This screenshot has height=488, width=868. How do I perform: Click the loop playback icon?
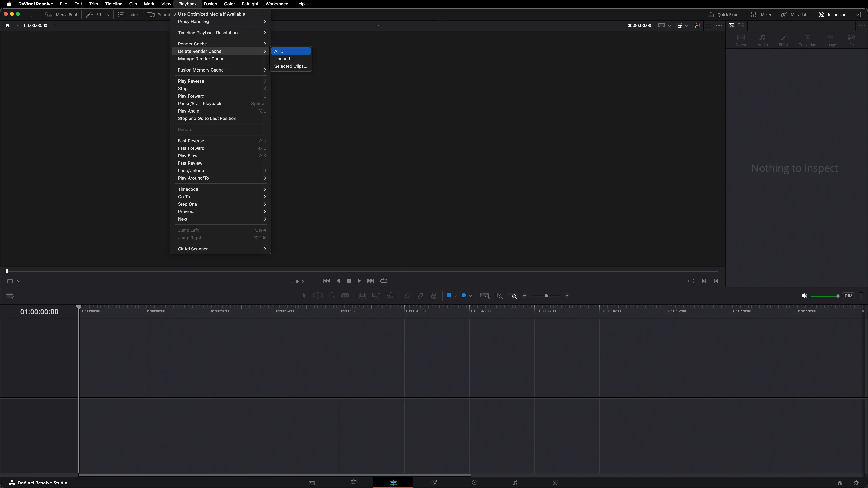(383, 281)
